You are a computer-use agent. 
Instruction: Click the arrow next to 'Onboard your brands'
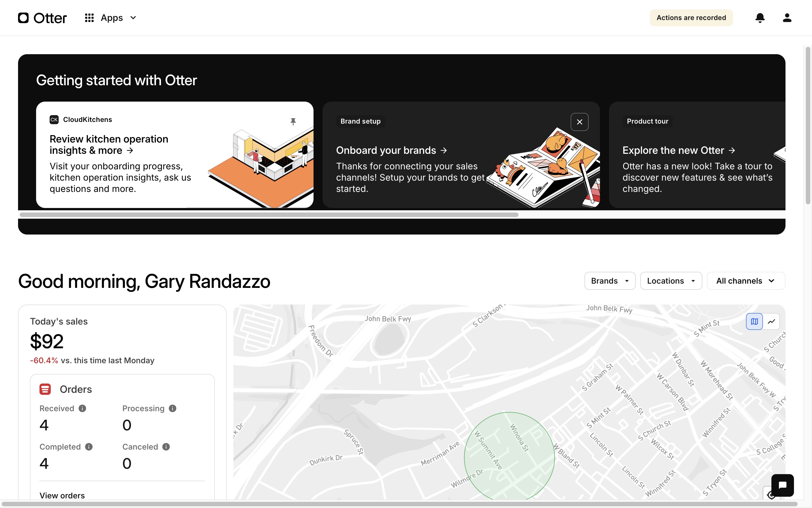[x=443, y=150]
